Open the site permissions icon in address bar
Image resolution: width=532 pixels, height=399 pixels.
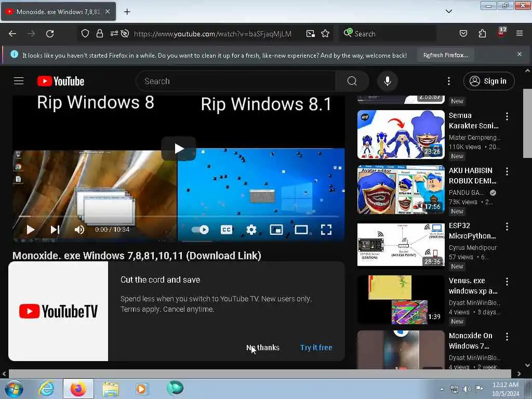click(114, 33)
